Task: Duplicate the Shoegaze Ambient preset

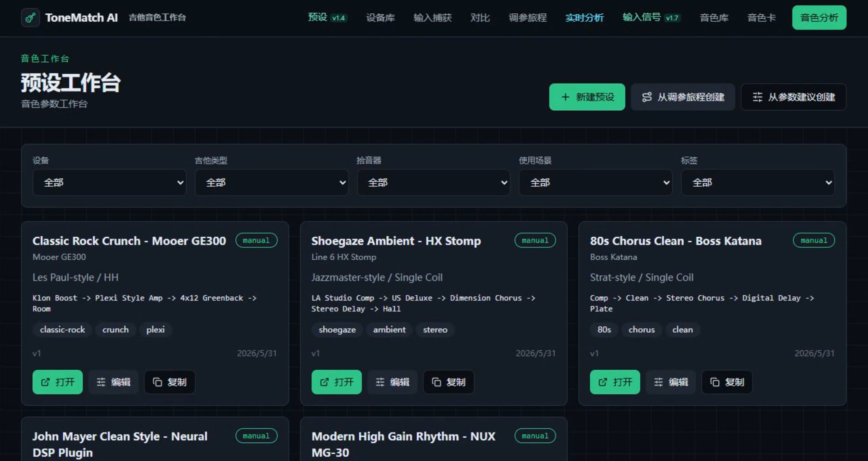Action: 449,382
